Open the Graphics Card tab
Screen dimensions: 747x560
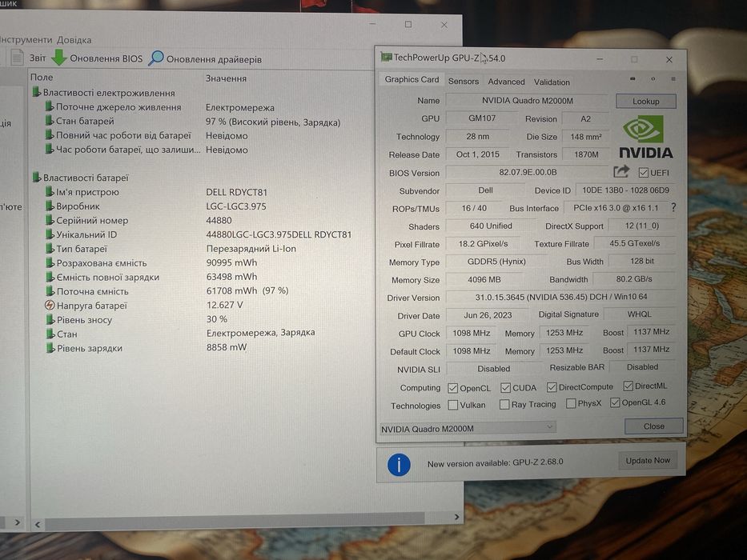tap(412, 79)
